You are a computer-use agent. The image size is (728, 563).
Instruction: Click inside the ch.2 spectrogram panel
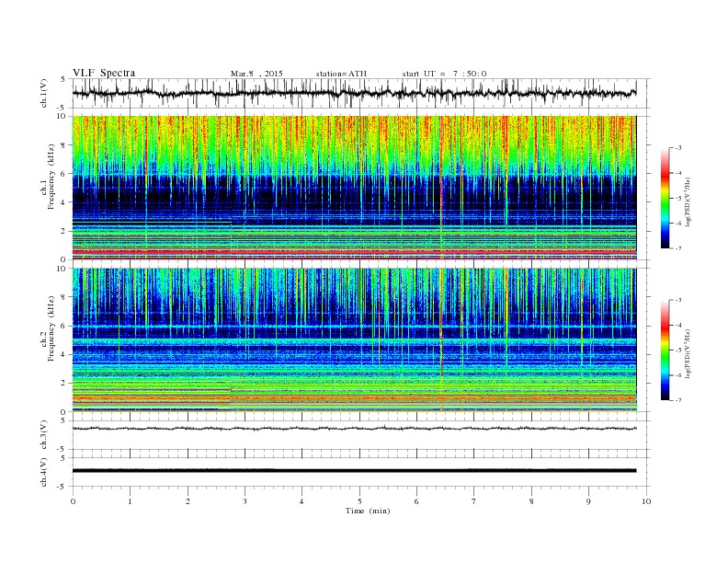354,340
